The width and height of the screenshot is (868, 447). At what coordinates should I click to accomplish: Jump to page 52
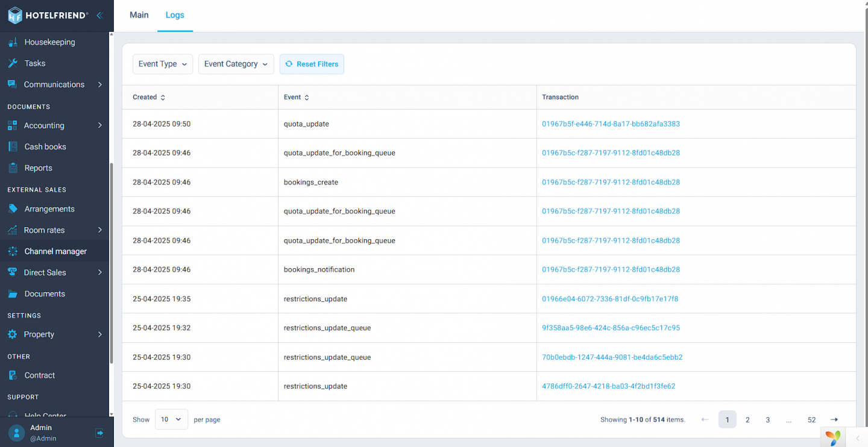(x=812, y=419)
